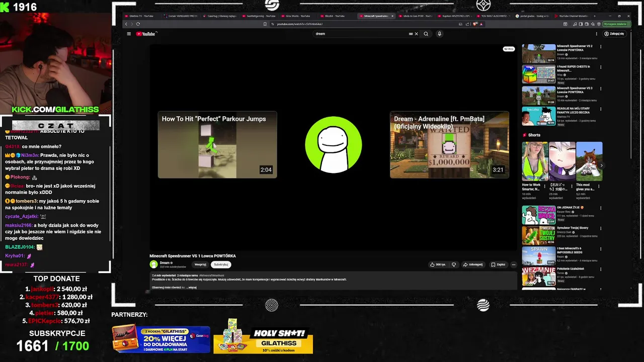Click the Shorts section header icon

click(x=524, y=135)
